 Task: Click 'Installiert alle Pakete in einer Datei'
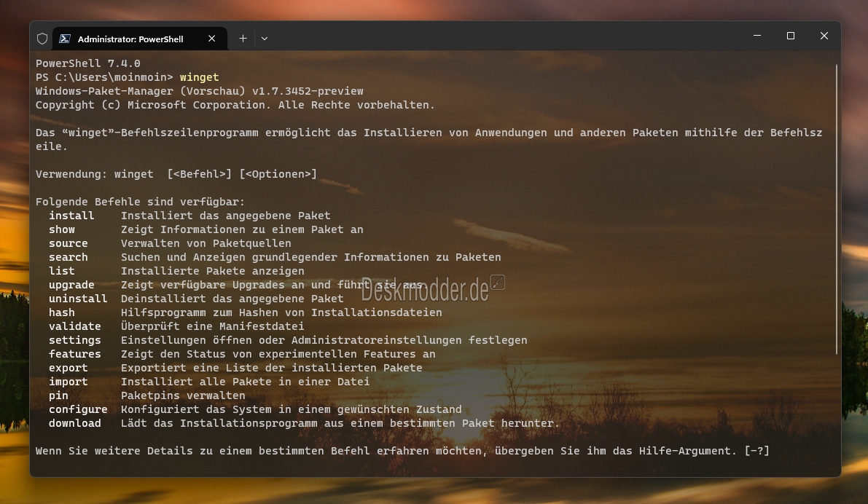(x=245, y=382)
